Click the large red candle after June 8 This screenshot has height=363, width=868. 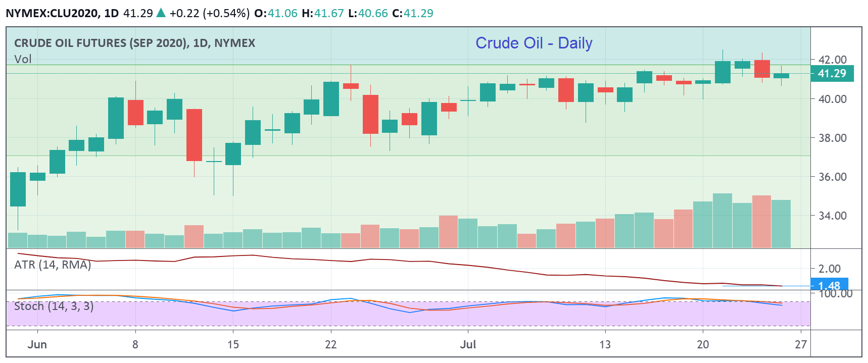point(194,135)
